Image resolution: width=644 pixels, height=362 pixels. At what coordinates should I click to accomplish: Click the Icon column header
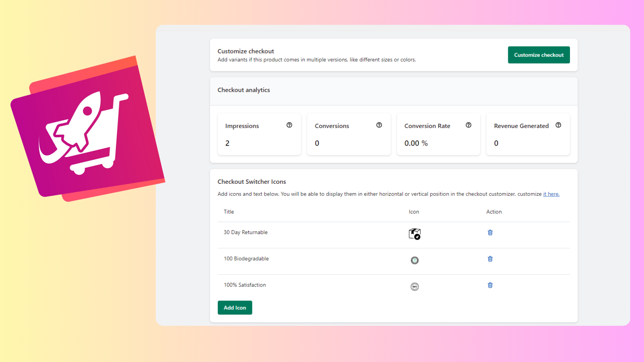click(414, 212)
